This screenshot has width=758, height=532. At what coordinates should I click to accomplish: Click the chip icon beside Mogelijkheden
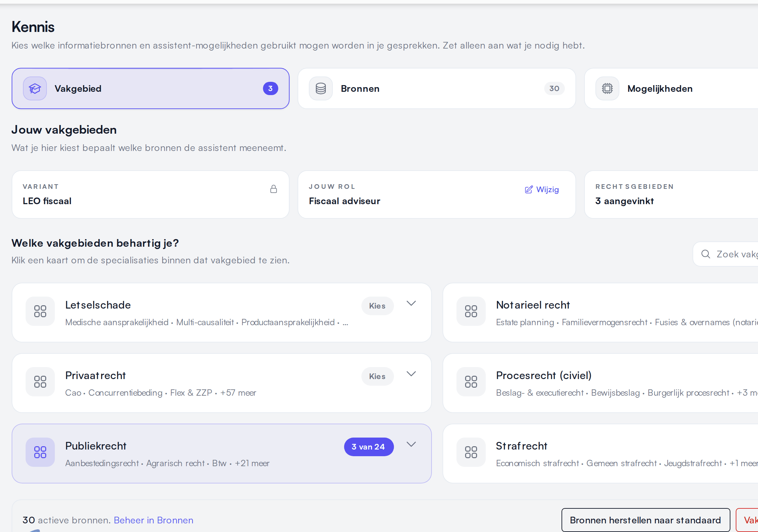coord(607,88)
